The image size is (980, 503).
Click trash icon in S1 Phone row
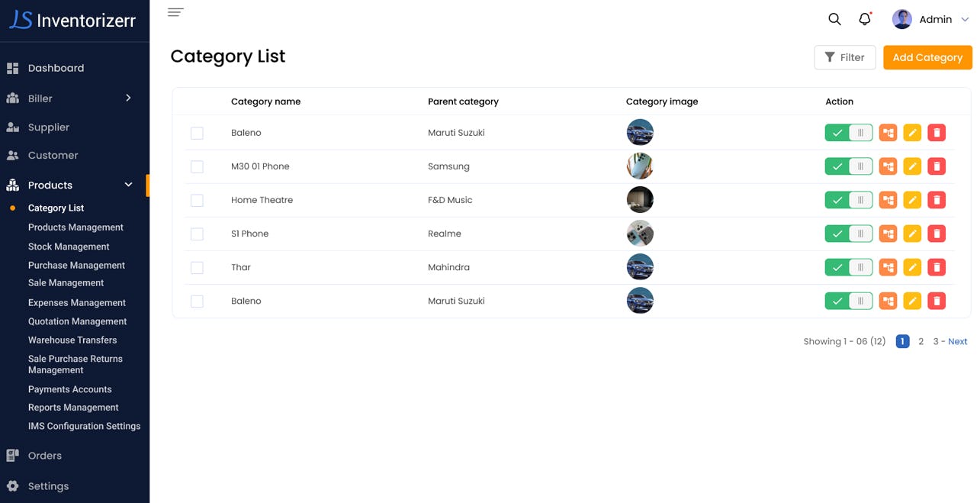[937, 234]
